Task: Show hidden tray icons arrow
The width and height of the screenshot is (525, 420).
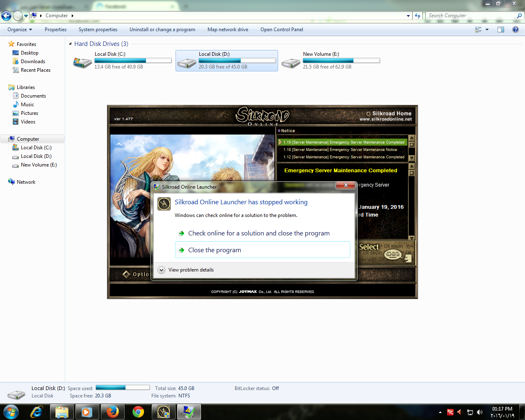Action: (440, 412)
